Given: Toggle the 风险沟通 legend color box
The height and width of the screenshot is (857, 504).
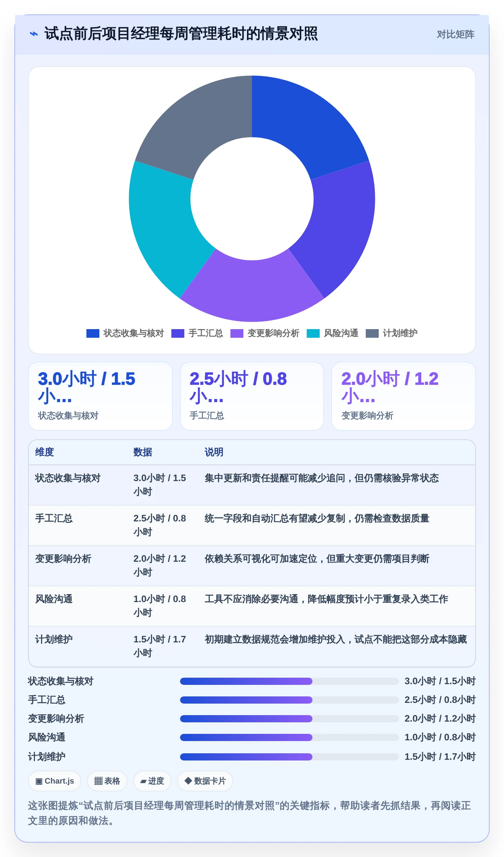Looking at the screenshot, I should tap(313, 333).
